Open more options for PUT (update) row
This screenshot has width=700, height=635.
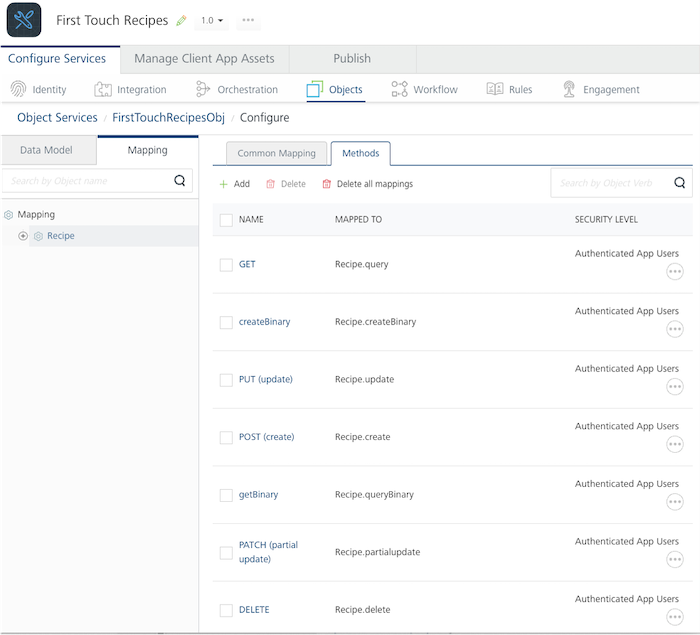click(x=675, y=387)
